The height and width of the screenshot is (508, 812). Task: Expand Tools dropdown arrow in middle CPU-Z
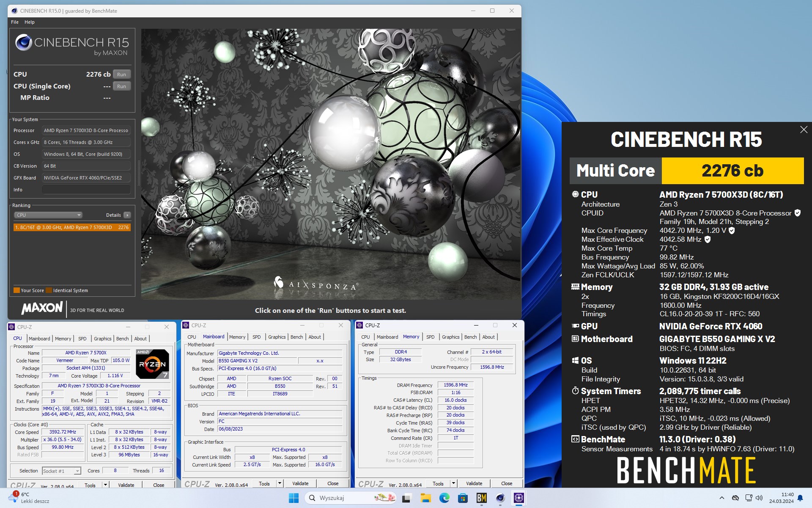(280, 483)
